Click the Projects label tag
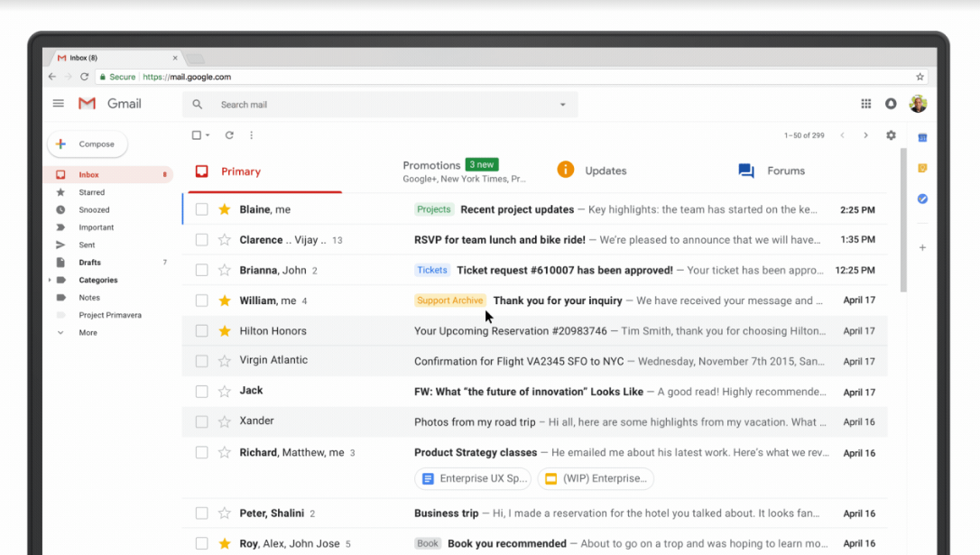Image resolution: width=980 pixels, height=555 pixels. coord(434,209)
